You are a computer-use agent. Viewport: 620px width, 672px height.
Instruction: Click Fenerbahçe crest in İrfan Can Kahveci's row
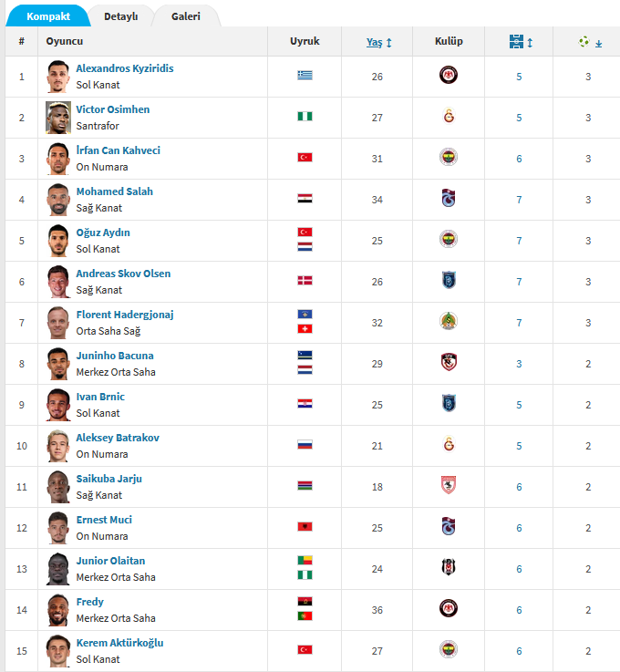tap(449, 157)
